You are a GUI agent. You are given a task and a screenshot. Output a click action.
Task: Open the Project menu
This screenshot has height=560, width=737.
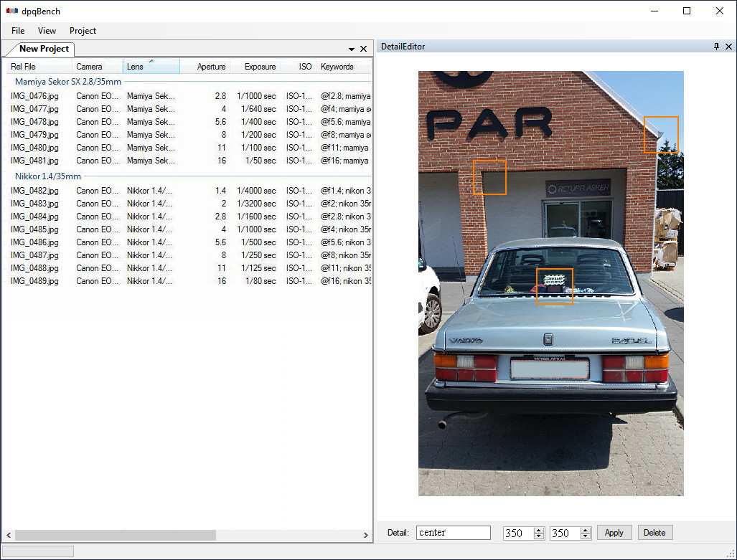tap(83, 31)
